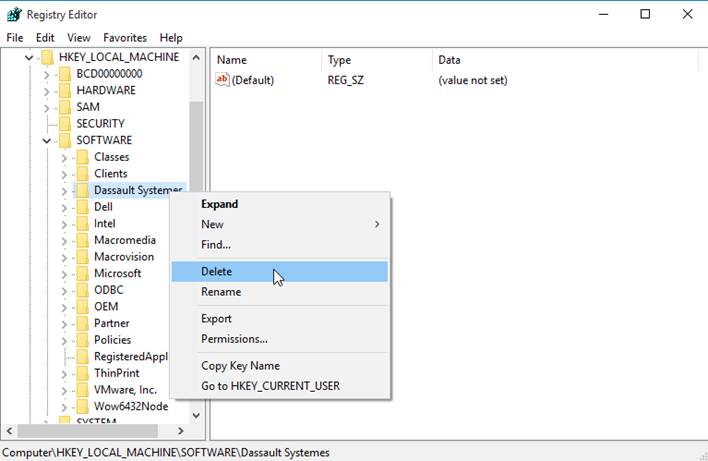Image resolution: width=708 pixels, height=461 pixels.
Task: Select Find... in the context menu
Action: click(x=279, y=245)
